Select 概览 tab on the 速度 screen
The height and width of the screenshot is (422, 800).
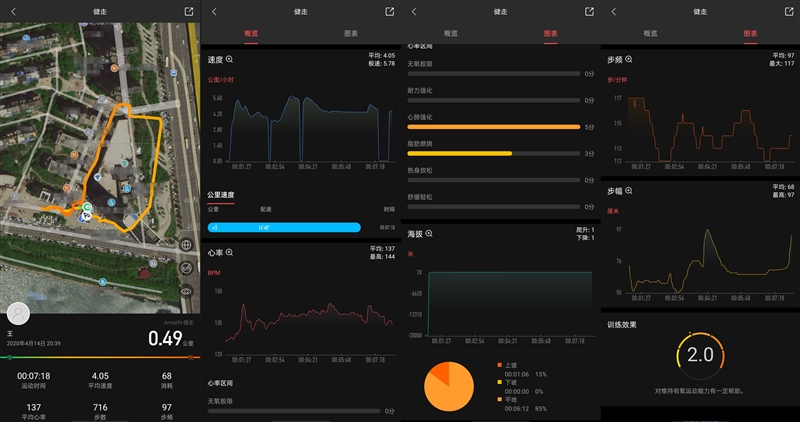coord(251,34)
